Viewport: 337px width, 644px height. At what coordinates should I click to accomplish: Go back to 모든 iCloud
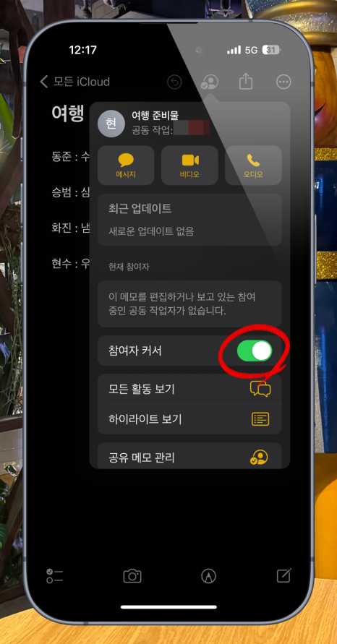point(74,82)
